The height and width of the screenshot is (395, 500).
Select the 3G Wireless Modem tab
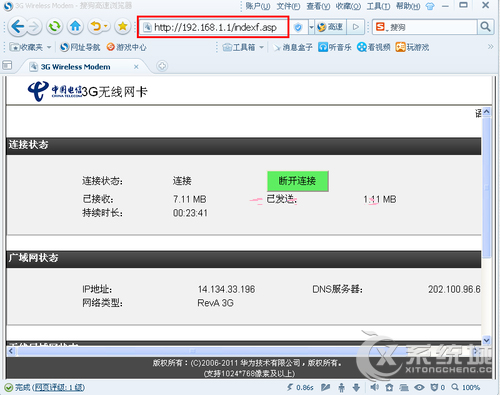[x=75, y=67]
